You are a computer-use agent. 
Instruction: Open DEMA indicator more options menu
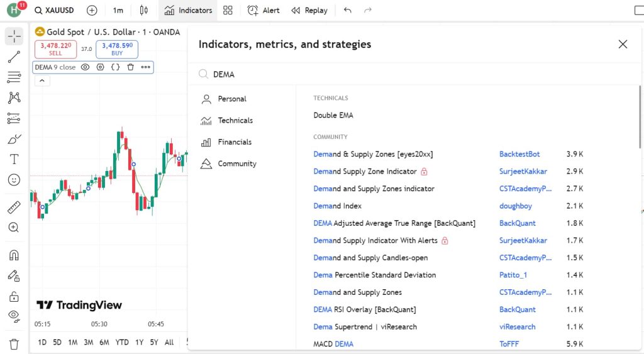[146, 67]
